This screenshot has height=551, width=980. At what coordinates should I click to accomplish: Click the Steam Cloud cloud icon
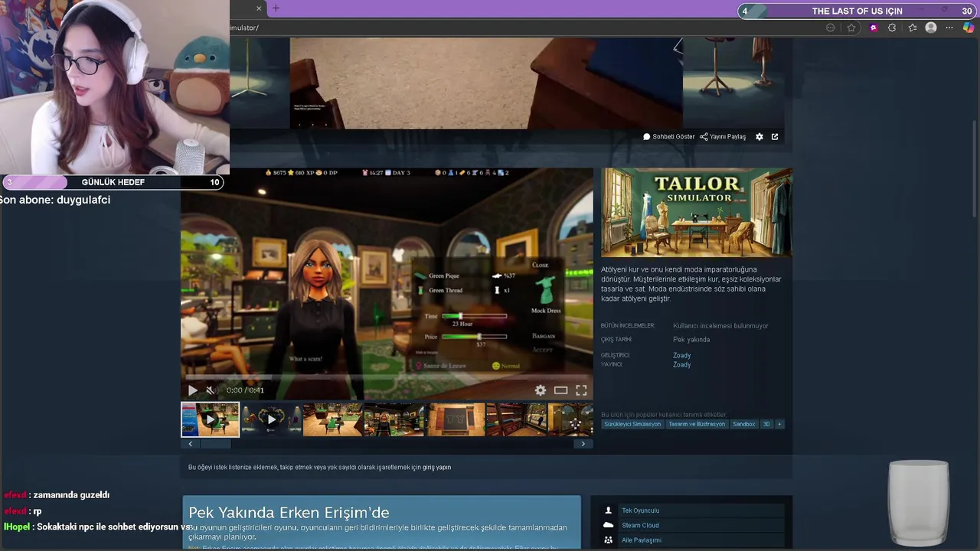click(x=608, y=525)
